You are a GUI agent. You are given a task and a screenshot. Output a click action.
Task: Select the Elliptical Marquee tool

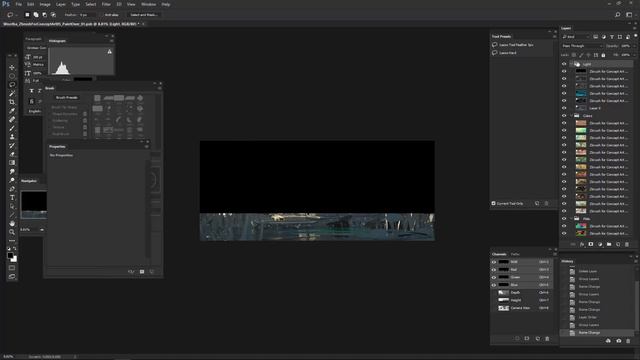point(12,76)
